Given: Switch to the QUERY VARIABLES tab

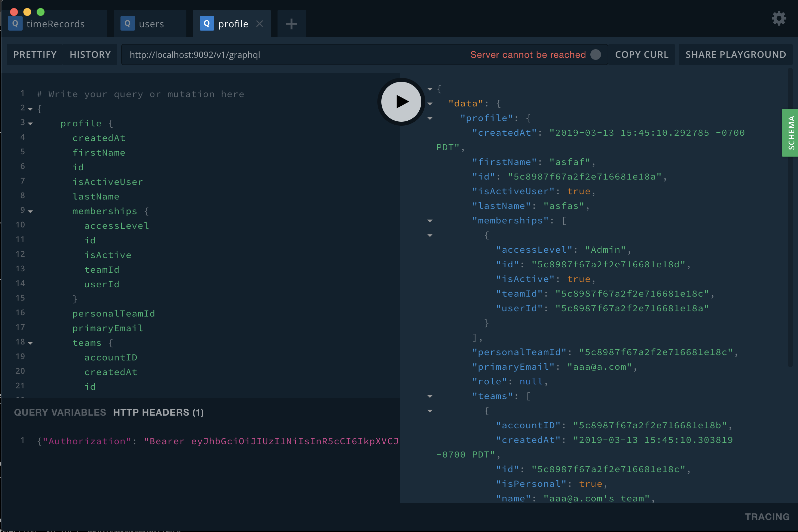Looking at the screenshot, I should (60, 412).
